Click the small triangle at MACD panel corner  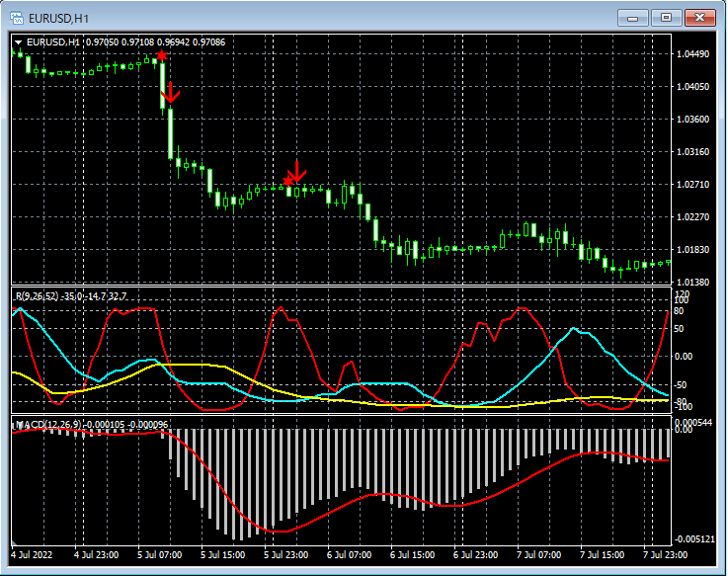pos(15,542)
